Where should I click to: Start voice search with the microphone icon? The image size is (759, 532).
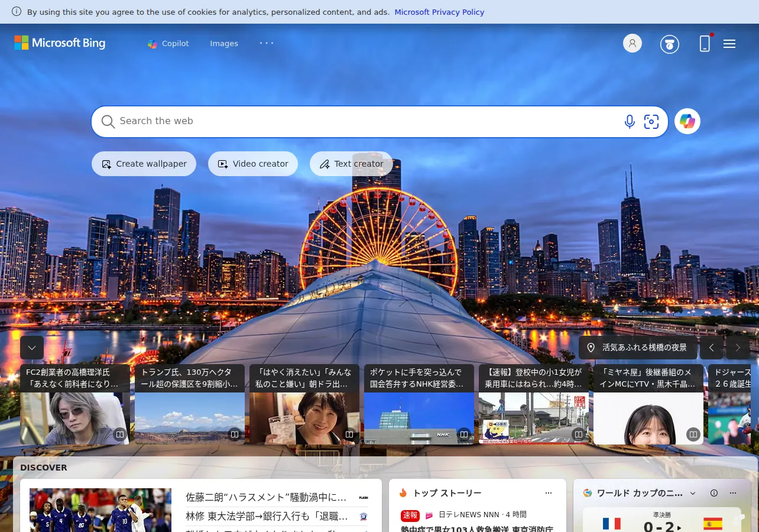tap(630, 122)
